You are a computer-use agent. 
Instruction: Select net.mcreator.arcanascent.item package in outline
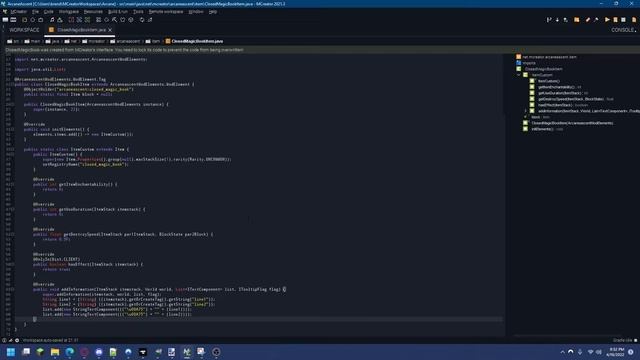pos(547,57)
